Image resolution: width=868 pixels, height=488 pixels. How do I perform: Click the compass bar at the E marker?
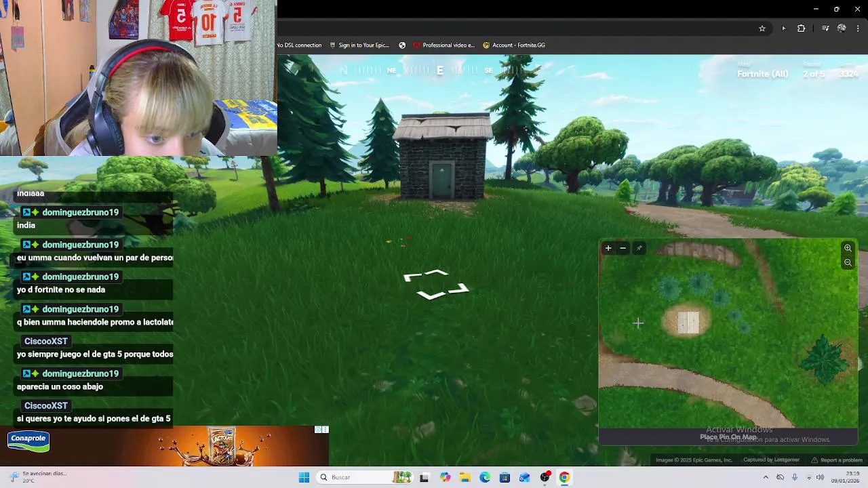point(440,70)
